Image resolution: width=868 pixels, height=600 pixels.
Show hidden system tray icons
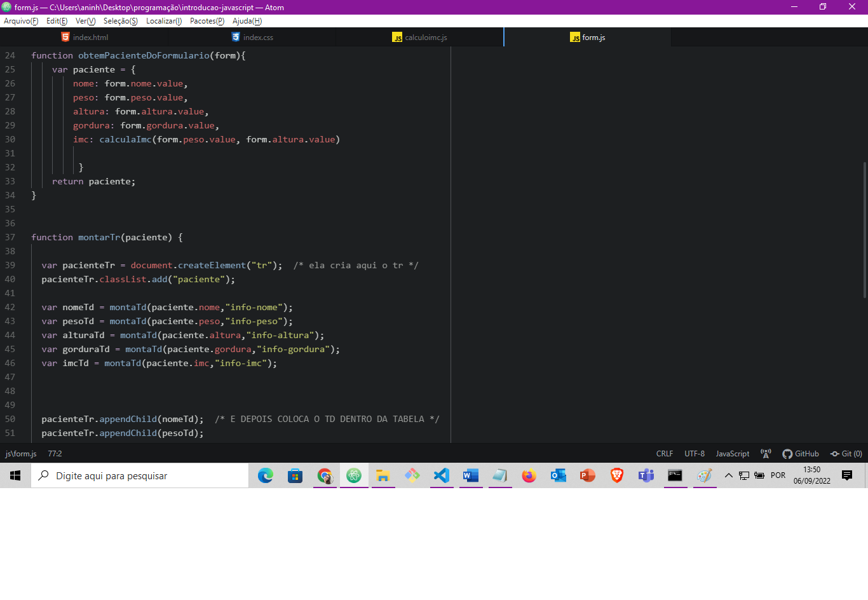pyautogui.click(x=729, y=475)
